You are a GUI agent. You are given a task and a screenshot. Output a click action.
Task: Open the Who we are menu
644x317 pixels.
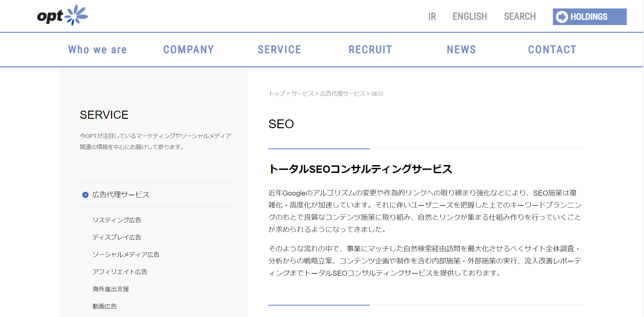point(98,50)
